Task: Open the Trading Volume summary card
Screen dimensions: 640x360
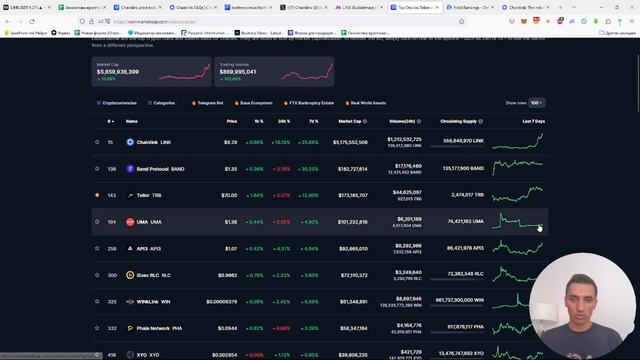Action: point(274,71)
